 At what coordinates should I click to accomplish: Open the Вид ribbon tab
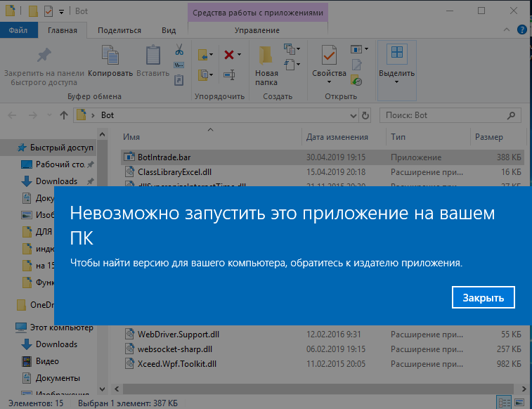click(x=169, y=30)
